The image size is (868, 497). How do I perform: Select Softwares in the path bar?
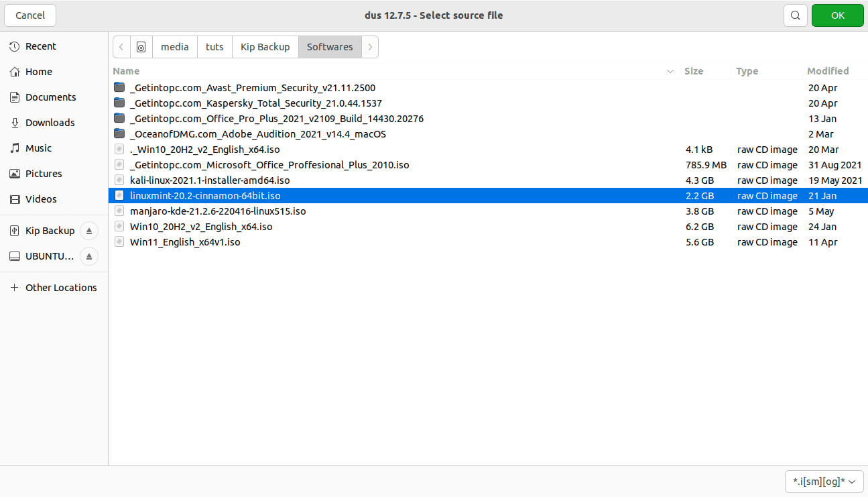[330, 47]
